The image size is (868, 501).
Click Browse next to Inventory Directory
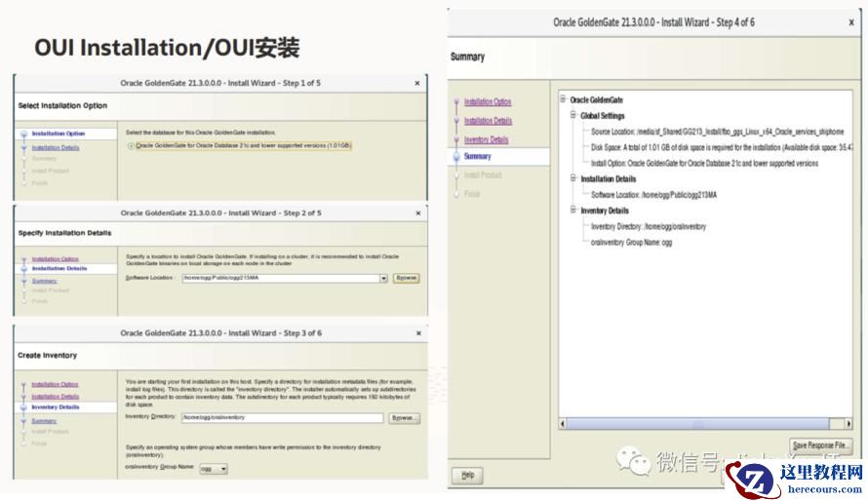[405, 418]
